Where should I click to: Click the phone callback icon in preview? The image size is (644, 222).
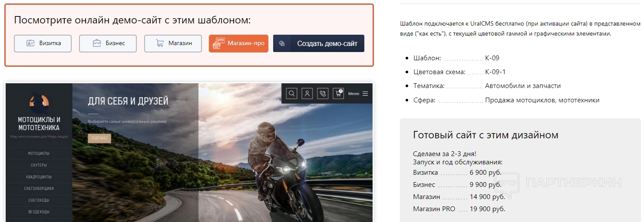(323, 93)
